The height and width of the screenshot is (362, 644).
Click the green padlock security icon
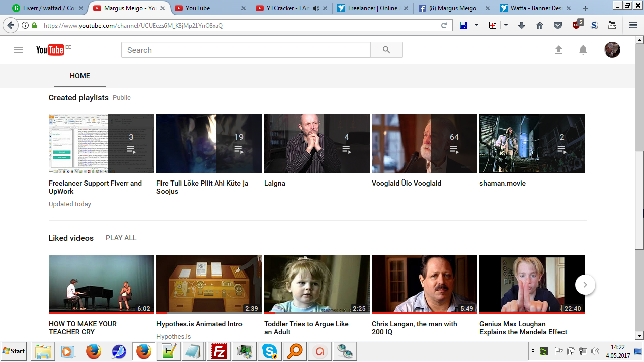click(x=34, y=25)
